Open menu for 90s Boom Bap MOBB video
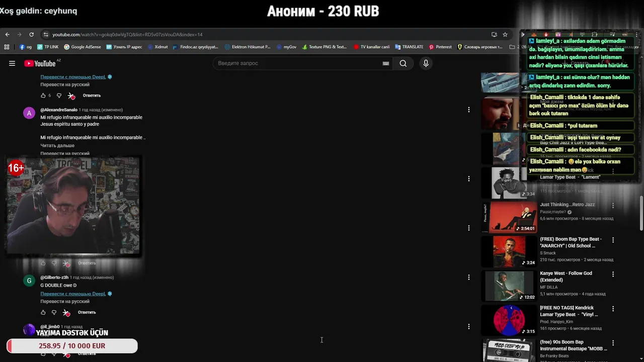This screenshot has width=644, height=362. coord(613,343)
